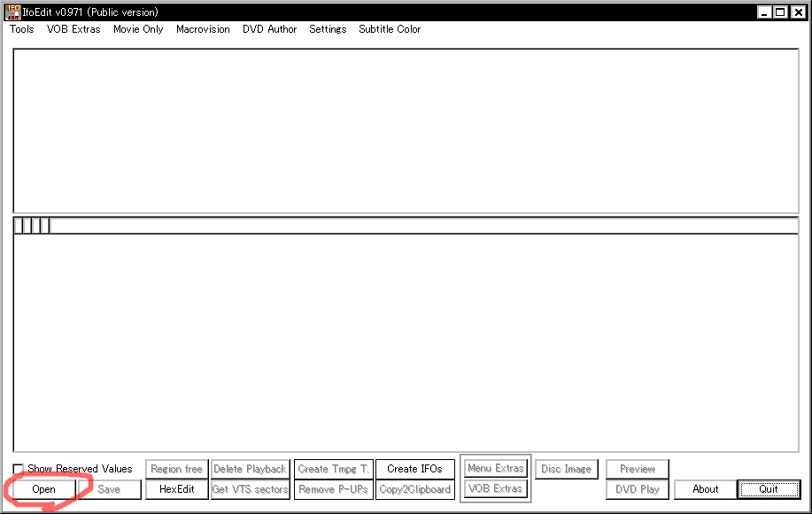Open the Movie Only menu
812x514 pixels.
pos(138,29)
